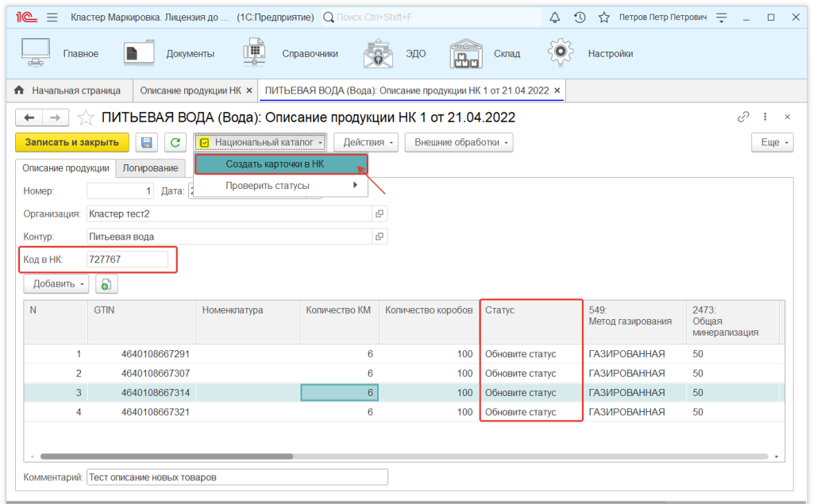Click Количество КМ column header
The image size is (813, 504).
(x=340, y=321)
